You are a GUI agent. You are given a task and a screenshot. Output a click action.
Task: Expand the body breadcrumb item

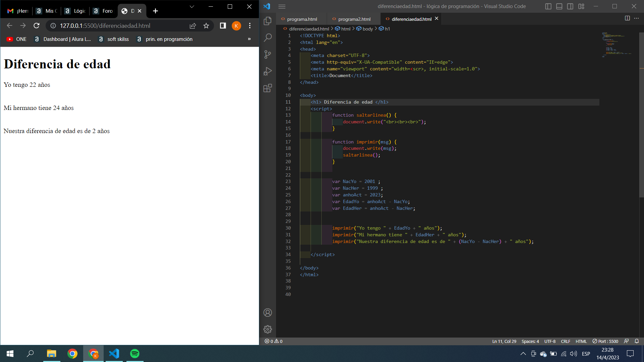(x=368, y=29)
